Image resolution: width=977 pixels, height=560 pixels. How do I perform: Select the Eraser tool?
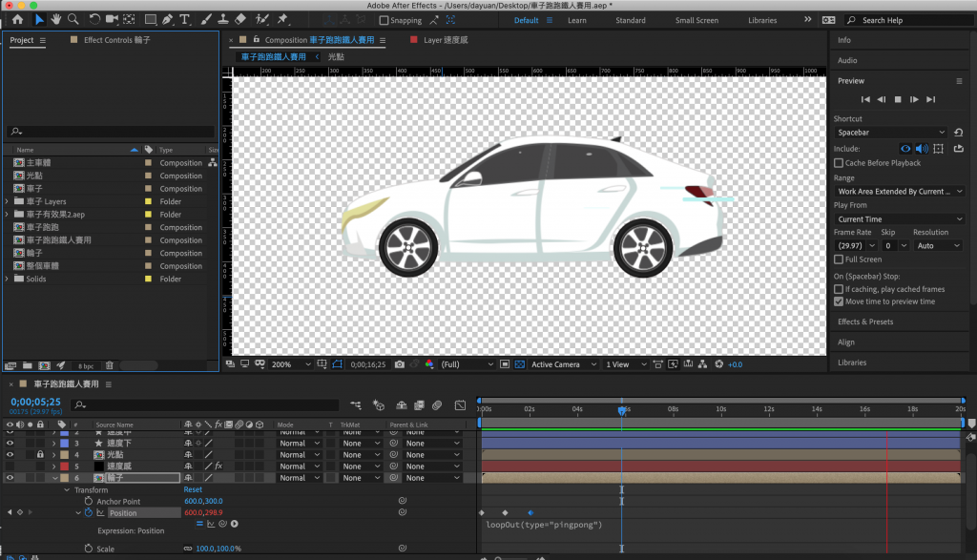click(x=239, y=19)
